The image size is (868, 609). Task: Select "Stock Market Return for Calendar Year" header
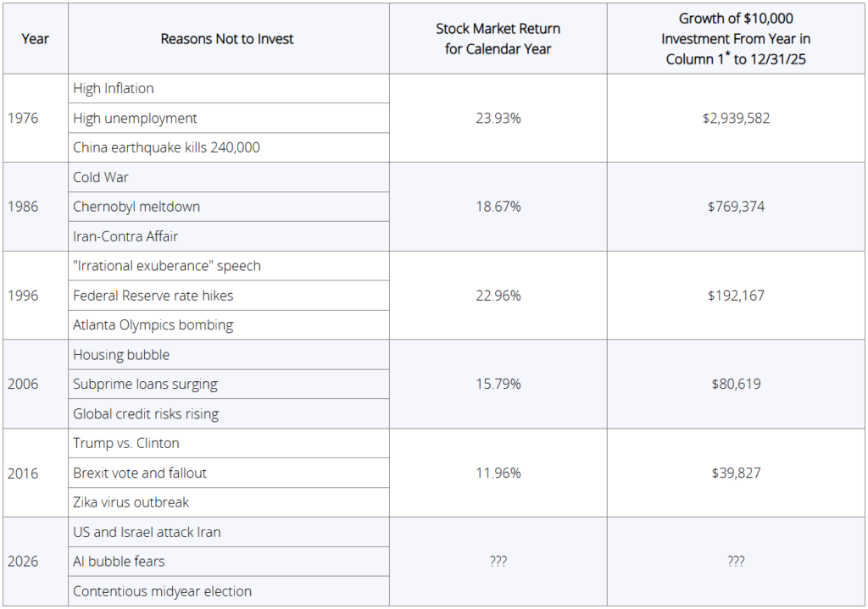click(x=498, y=39)
